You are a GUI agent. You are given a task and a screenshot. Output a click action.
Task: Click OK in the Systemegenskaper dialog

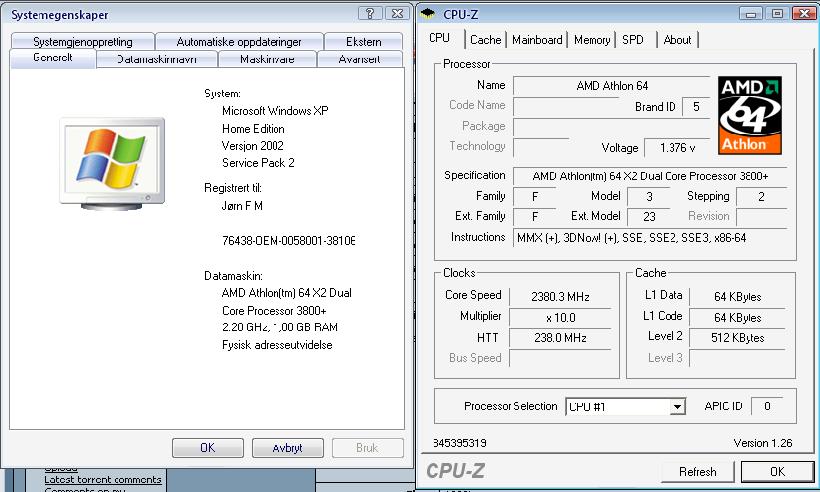click(x=208, y=448)
